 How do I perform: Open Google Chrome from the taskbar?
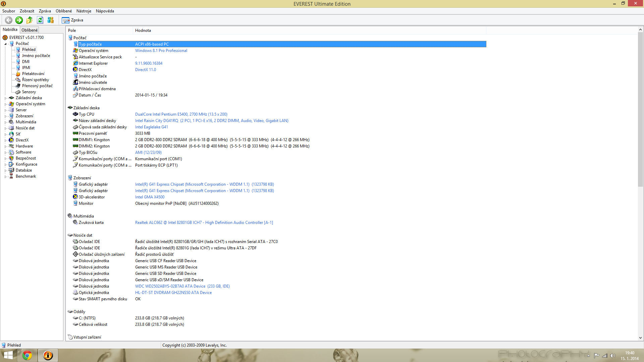click(x=27, y=355)
